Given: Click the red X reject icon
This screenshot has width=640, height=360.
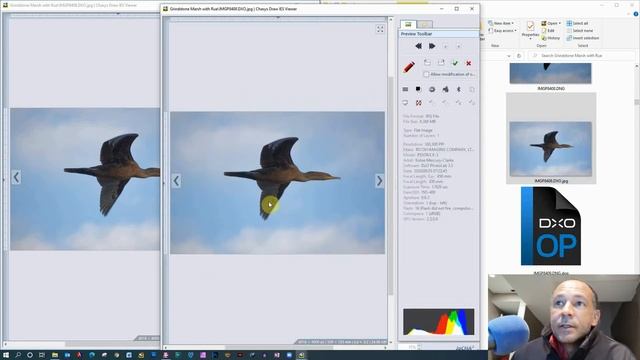Looking at the screenshot, I should click(469, 63).
